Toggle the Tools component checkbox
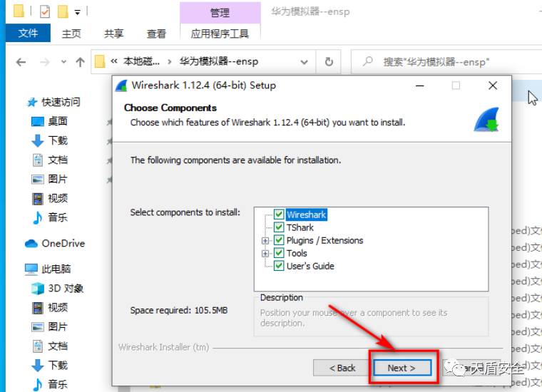 click(279, 253)
